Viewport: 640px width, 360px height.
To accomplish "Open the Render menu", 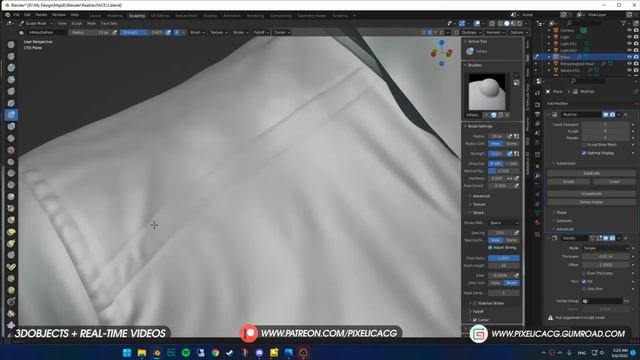I will tap(41, 15).
